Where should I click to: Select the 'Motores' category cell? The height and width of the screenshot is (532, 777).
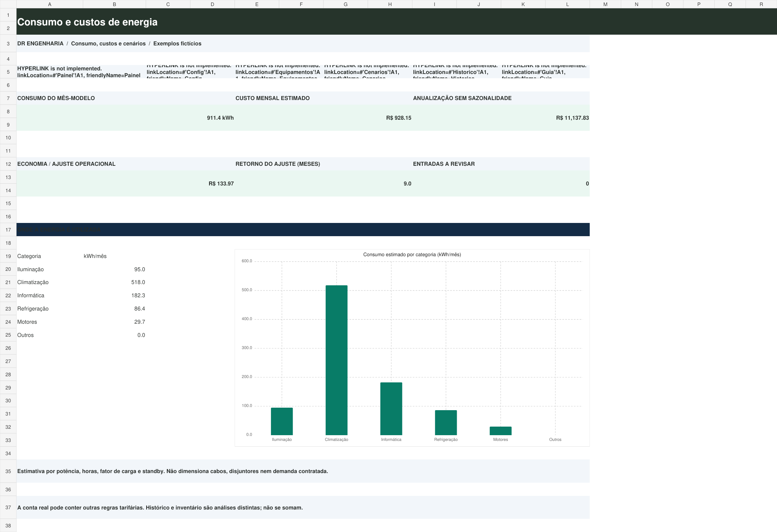point(50,322)
